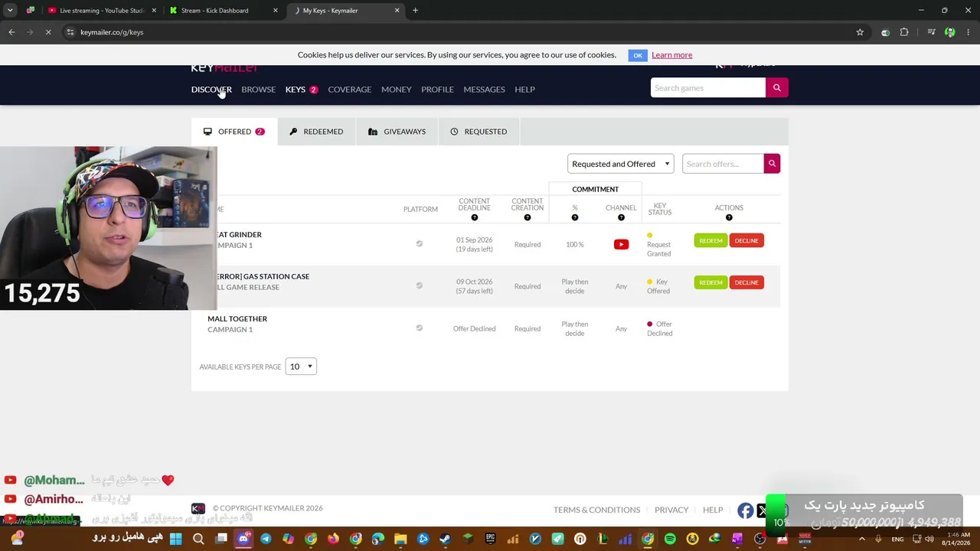
Task: Click the Content Creation help icon
Action: tap(528, 217)
